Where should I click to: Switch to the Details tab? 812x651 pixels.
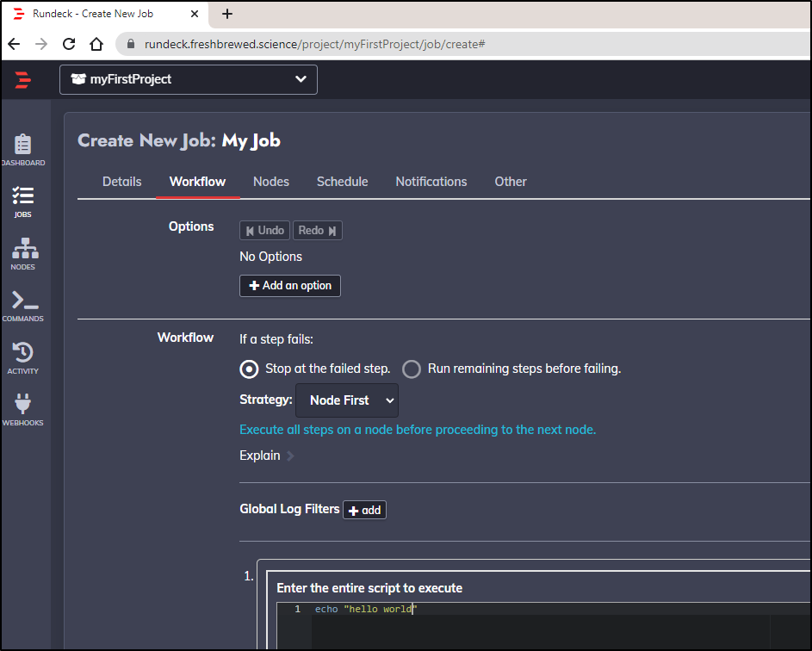pos(121,182)
